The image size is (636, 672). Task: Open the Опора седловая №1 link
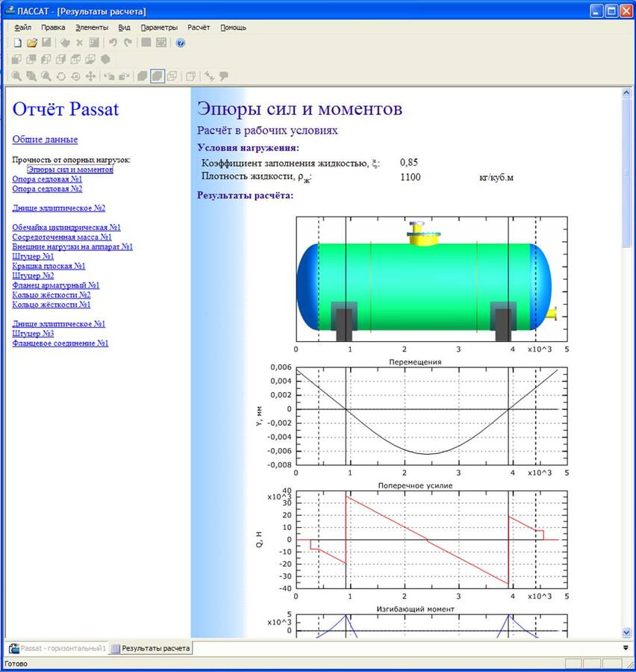point(47,179)
